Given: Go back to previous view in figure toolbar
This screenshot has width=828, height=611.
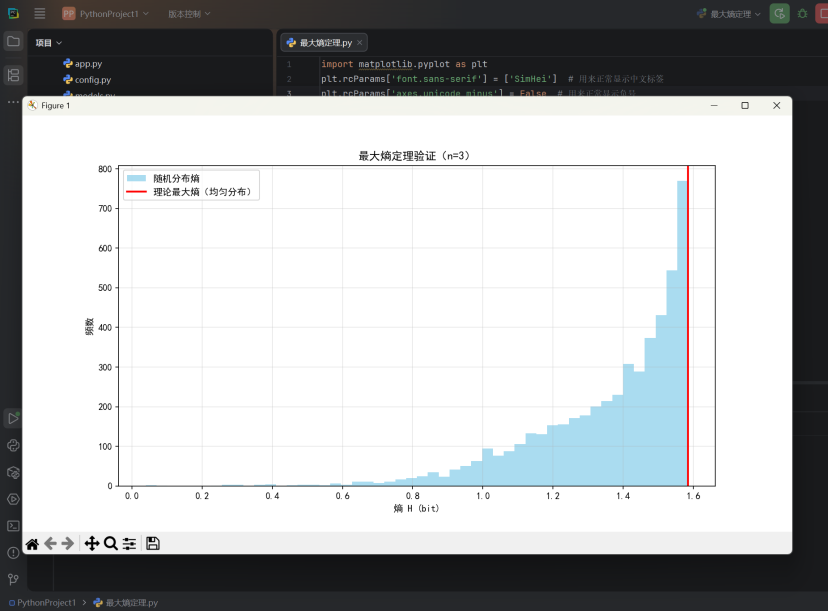Looking at the screenshot, I should (50, 543).
